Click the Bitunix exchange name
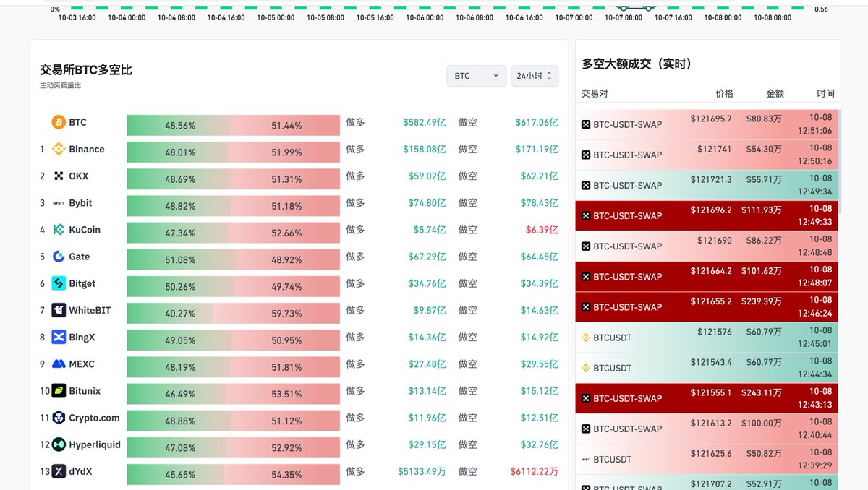The width and height of the screenshot is (868, 490). (x=85, y=391)
